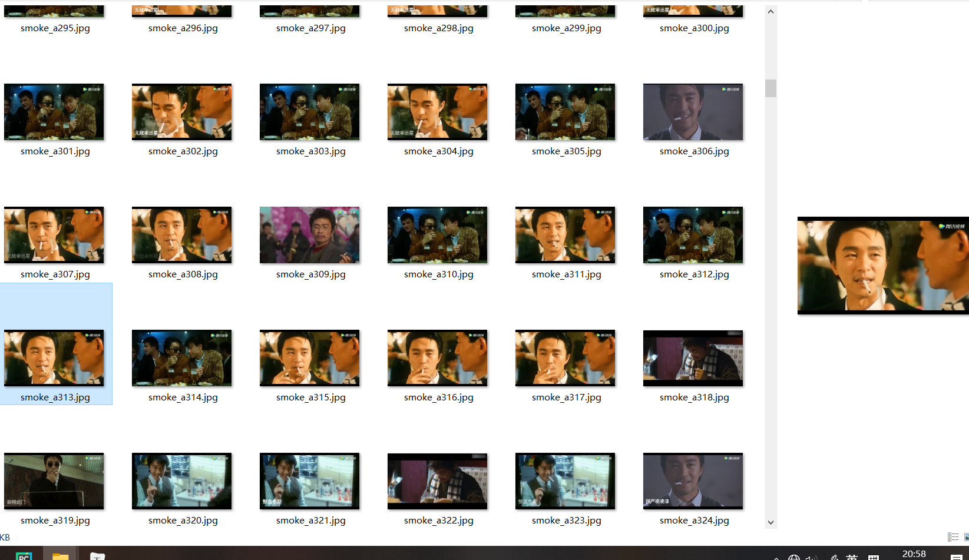Click the smoke_a311.jpg file name
This screenshot has width=969, height=560.
(567, 274)
